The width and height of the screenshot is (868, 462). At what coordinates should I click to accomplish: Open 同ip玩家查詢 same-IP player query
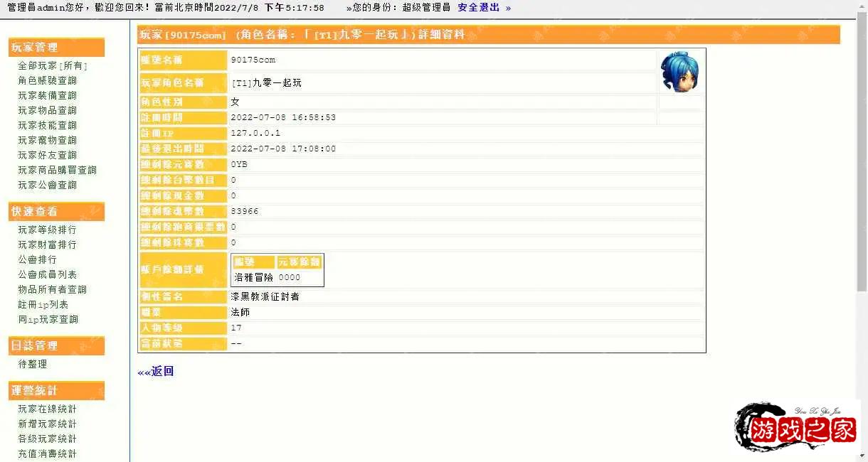(47, 318)
